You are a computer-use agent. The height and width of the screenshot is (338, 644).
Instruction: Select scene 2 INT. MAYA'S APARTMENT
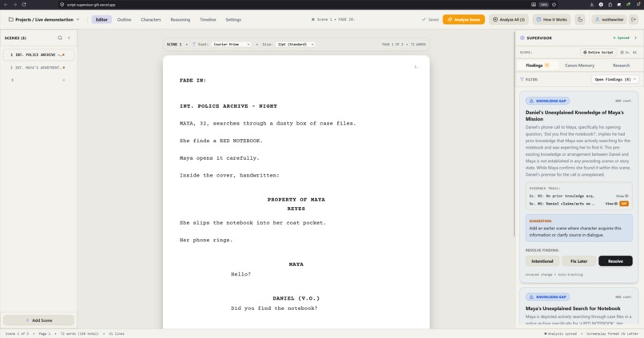click(38, 67)
